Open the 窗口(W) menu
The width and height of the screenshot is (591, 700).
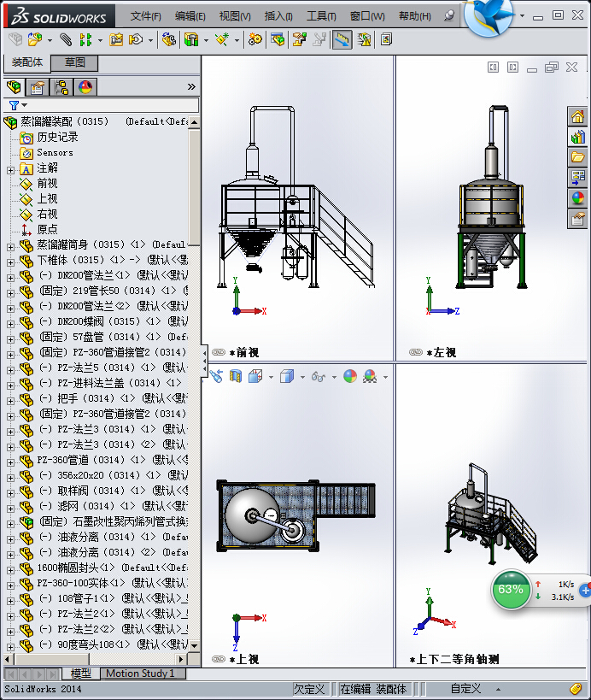[367, 16]
